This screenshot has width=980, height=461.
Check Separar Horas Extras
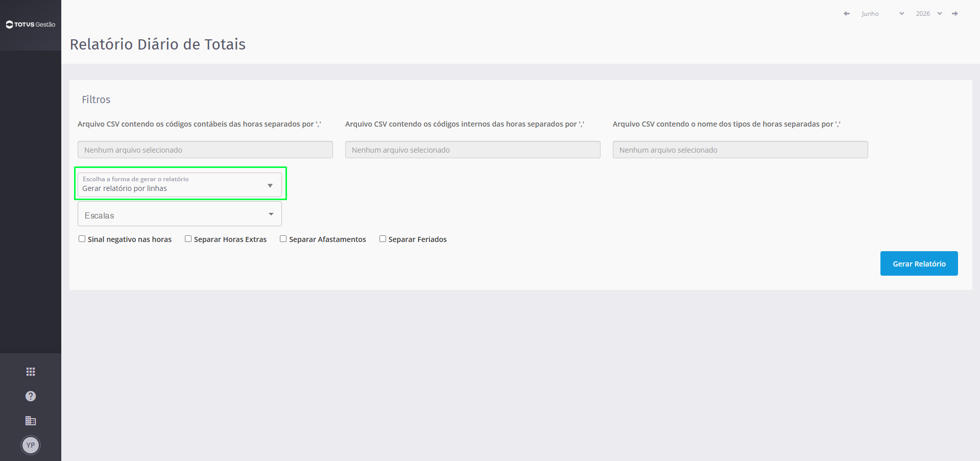(188, 239)
